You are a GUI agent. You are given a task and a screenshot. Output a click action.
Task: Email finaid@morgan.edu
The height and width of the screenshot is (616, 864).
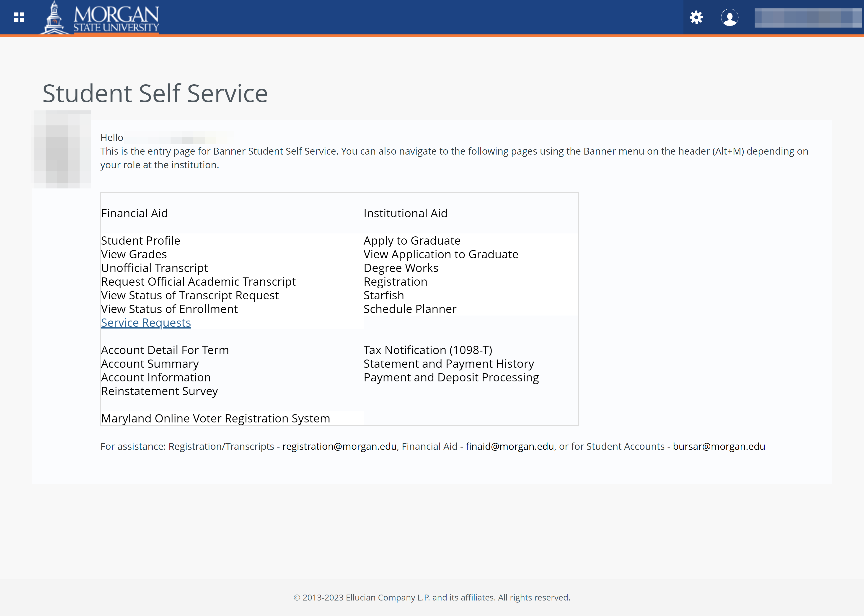[x=510, y=446]
